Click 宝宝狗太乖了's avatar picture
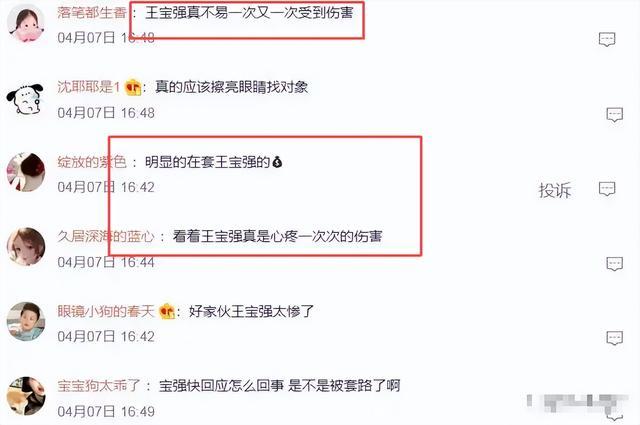Screen dimensions: 640x425 coord(26,396)
